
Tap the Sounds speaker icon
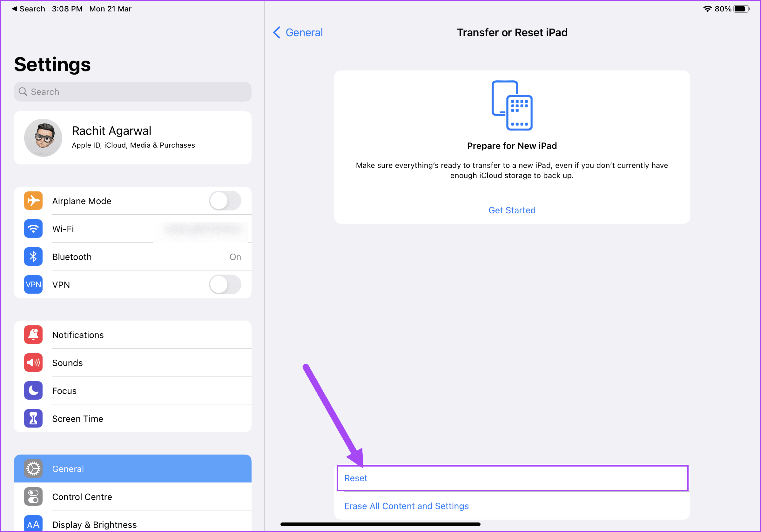(x=33, y=363)
